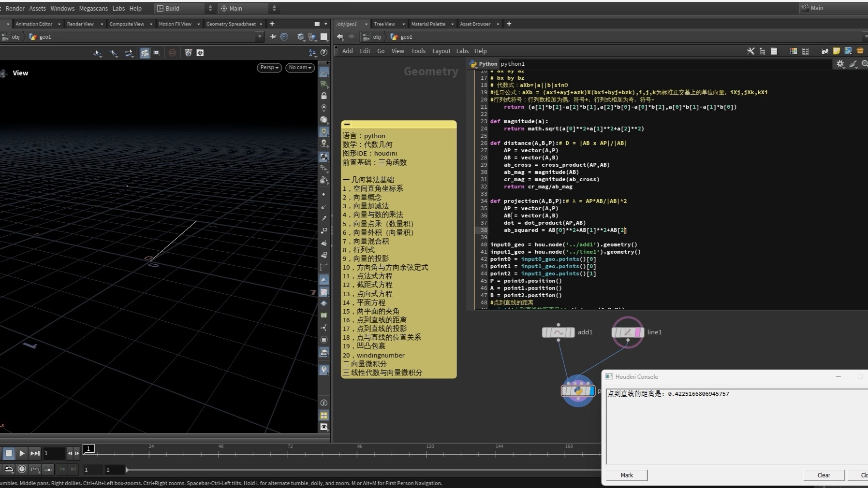Open the No cam camera dropdown
868x488 pixels.
(300, 68)
